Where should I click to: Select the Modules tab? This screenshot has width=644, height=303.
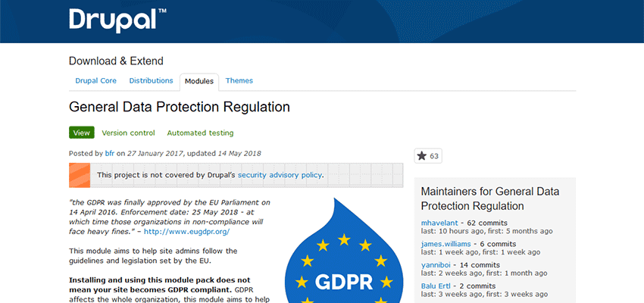[x=199, y=81]
